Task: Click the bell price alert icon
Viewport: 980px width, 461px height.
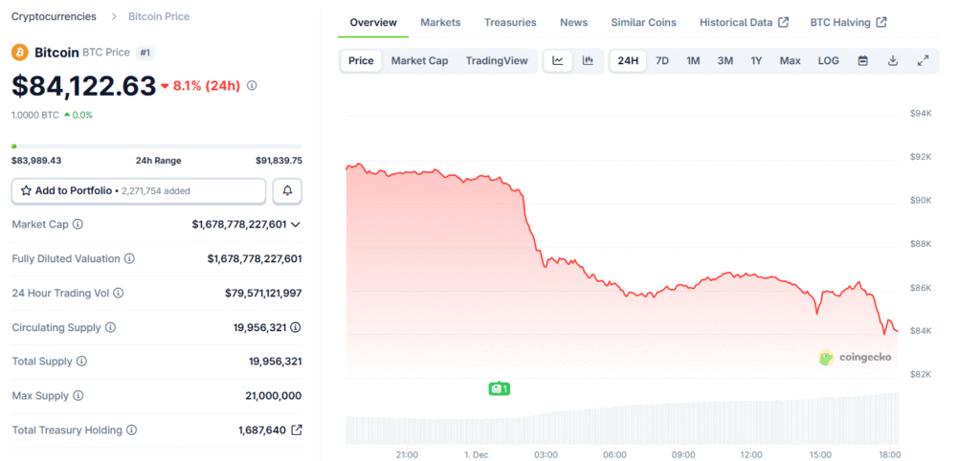Action: (x=287, y=190)
